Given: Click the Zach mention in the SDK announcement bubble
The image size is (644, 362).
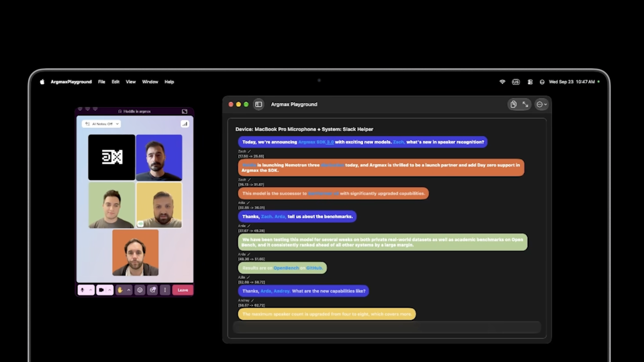Looking at the screenshot, I should click(399, 142).
